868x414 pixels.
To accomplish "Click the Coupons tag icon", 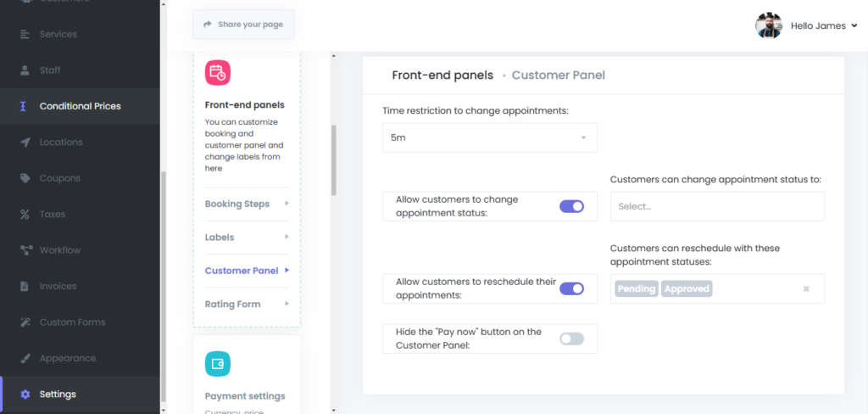I will point(25,178).
